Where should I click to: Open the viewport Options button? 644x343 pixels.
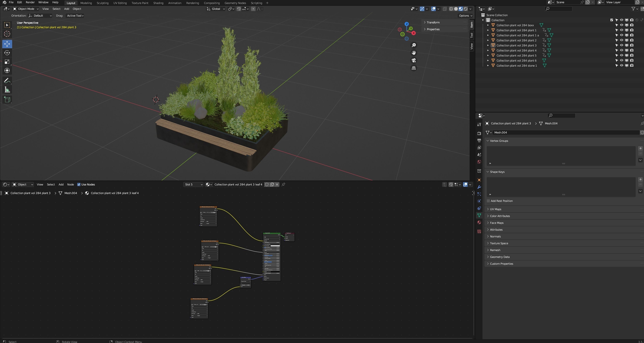click(465, 16)
